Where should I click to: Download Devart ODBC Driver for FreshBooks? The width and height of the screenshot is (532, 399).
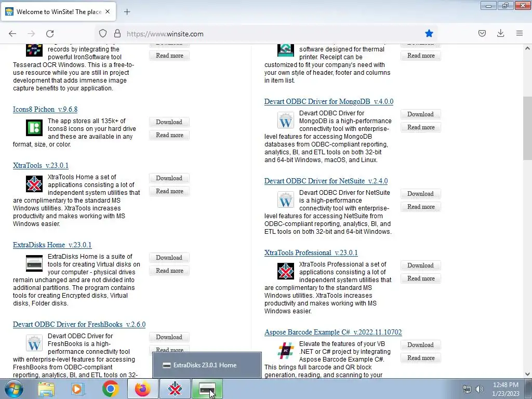tap(169, 337)
